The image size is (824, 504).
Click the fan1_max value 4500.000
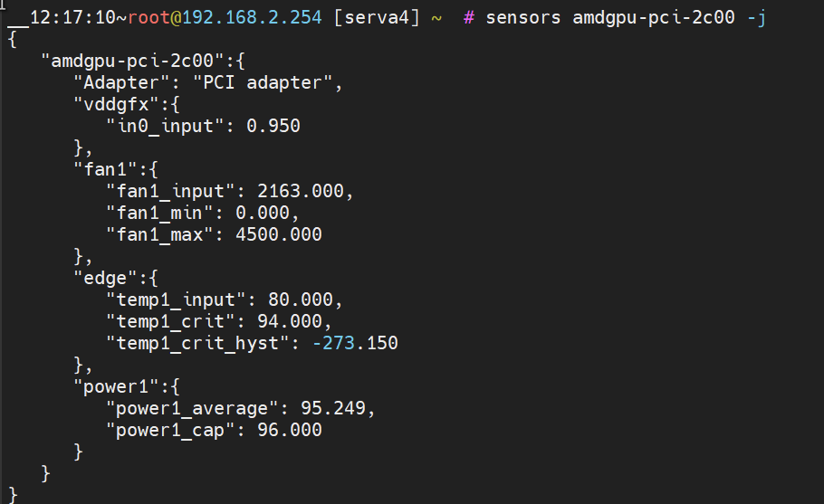click(279, 234)
